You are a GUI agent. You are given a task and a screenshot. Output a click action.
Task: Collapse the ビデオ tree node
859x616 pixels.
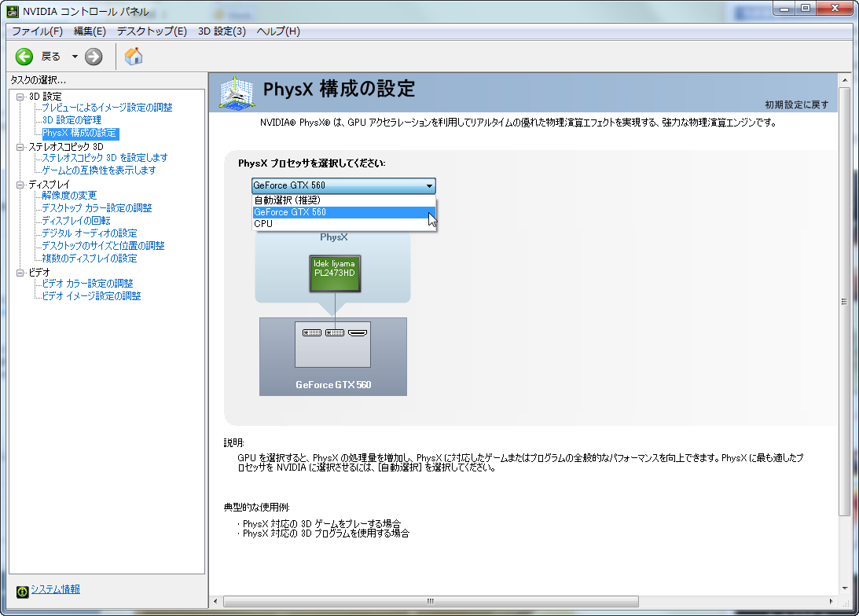[x=20, y=273]
